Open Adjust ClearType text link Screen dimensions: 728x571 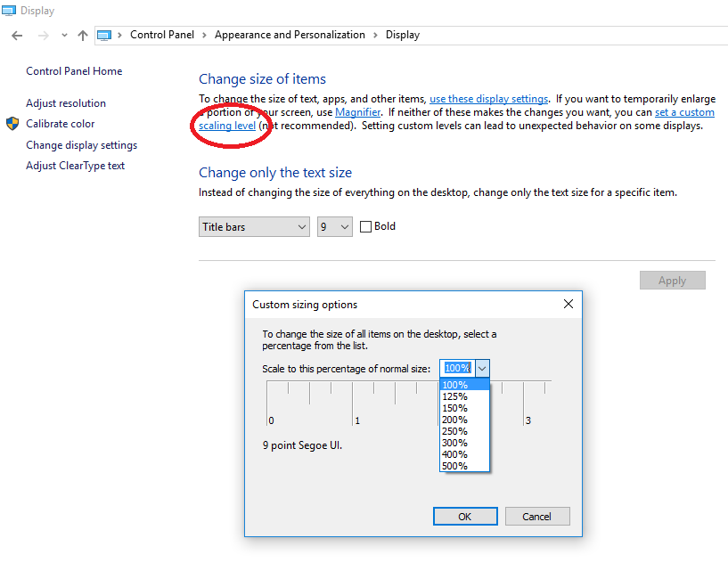click(75, 166)
